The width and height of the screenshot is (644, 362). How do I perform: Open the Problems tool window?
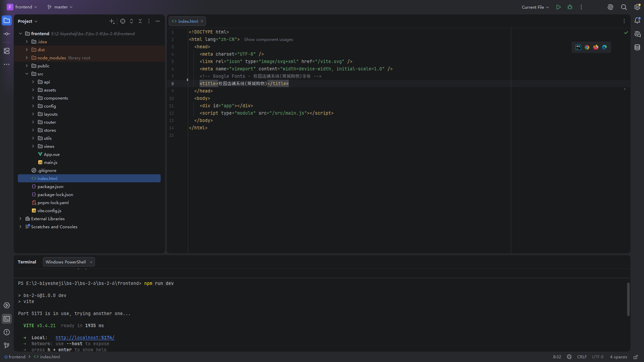[x=7, y=332]
